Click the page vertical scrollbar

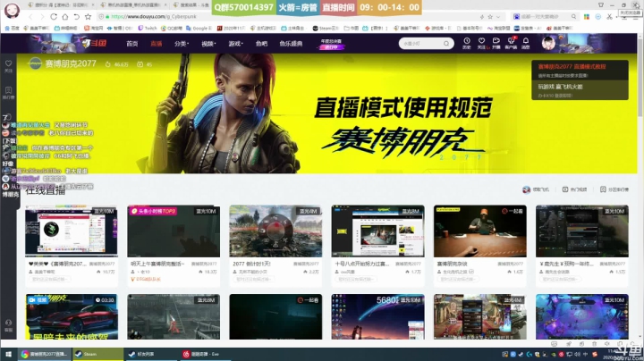tap(640, 78)
